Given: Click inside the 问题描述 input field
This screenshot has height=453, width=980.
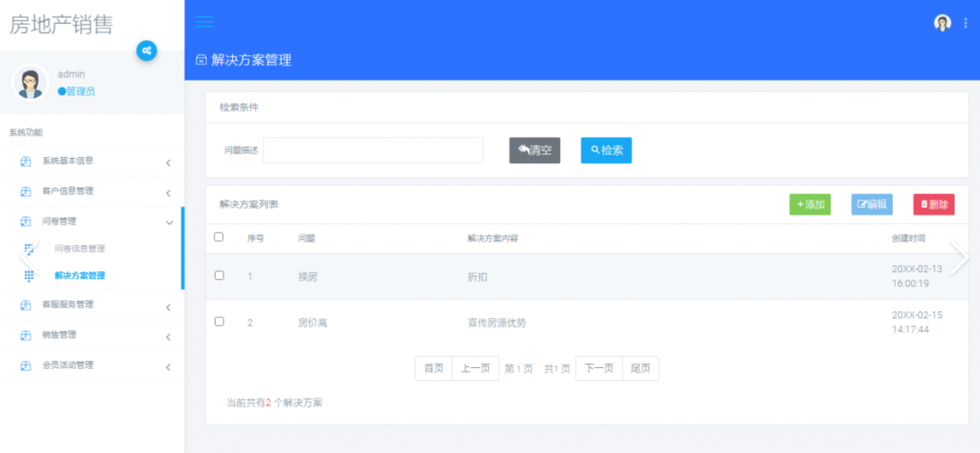Looking at the screenshot, I should 373,150.
